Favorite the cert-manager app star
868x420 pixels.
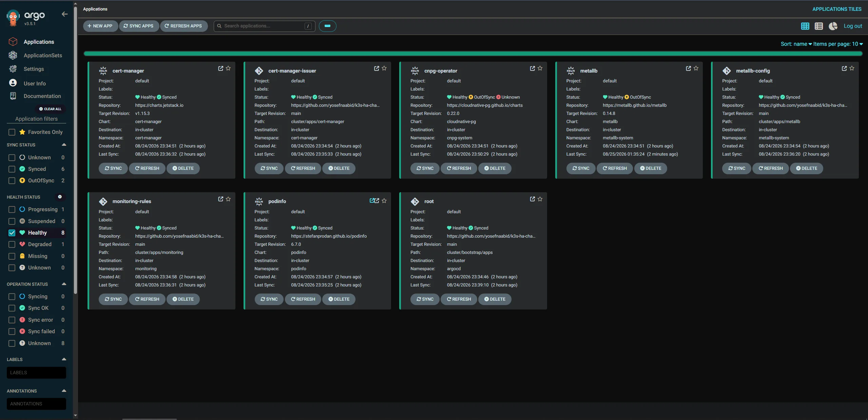click(228, 68)
